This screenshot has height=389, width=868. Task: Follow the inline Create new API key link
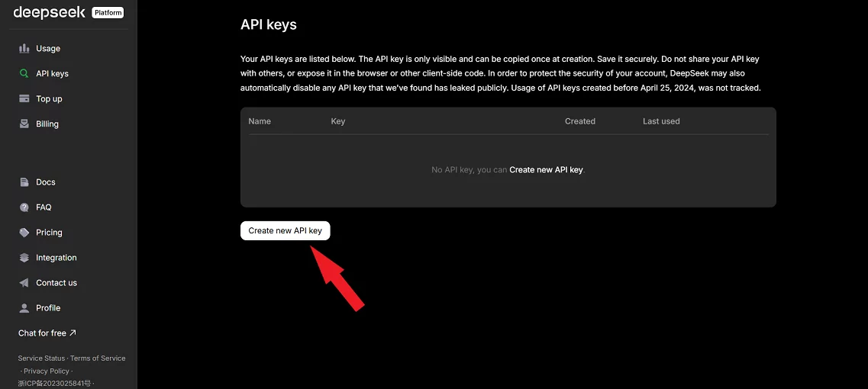(546, 170)
